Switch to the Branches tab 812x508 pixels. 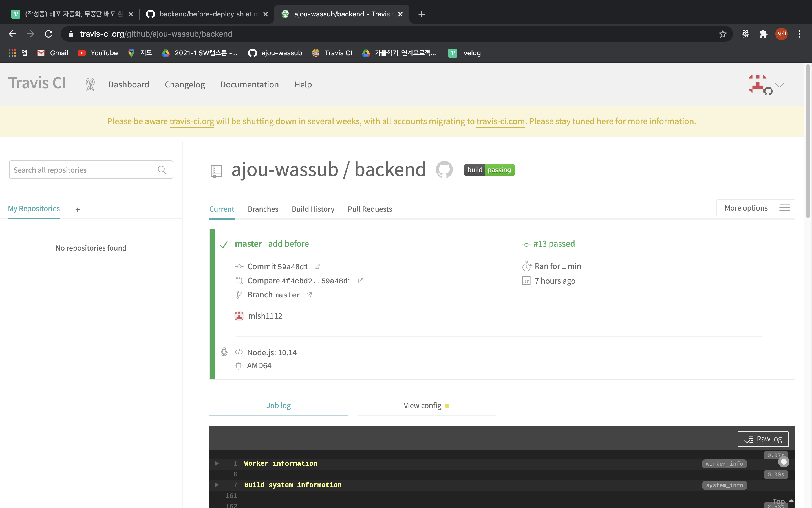click(263, 209)
